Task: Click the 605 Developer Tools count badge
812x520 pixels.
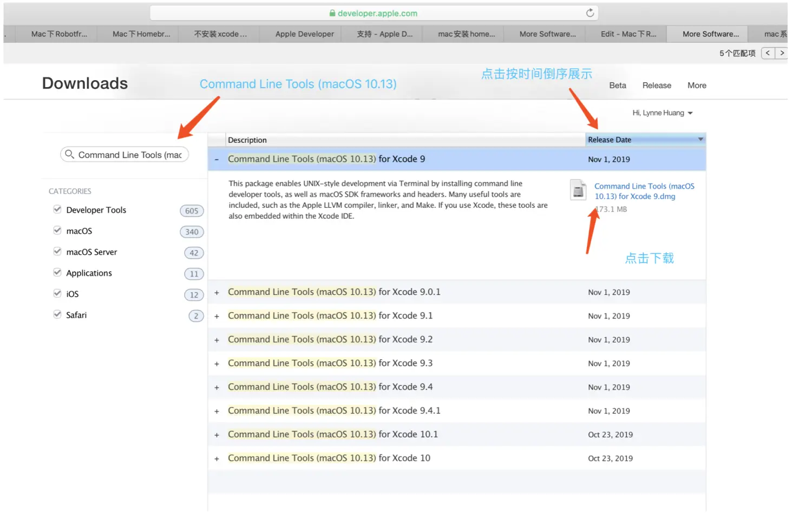Action: (x=192, y=211)
